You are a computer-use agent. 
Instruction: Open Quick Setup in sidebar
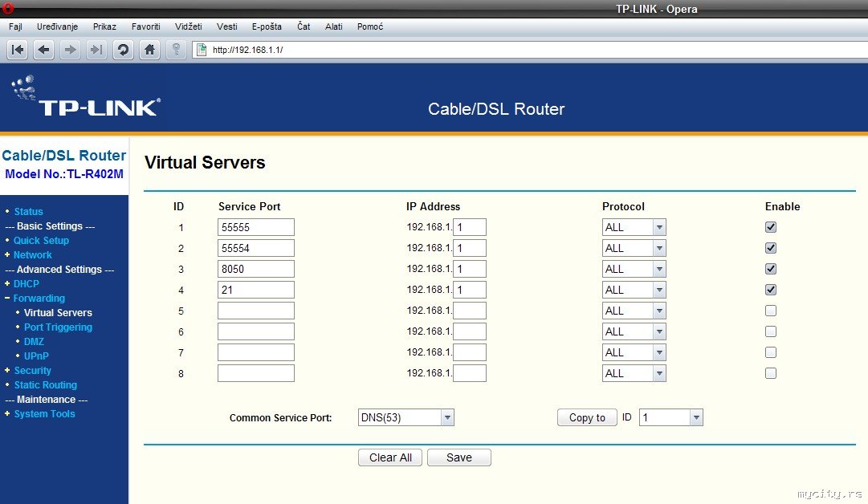(41, 240)
